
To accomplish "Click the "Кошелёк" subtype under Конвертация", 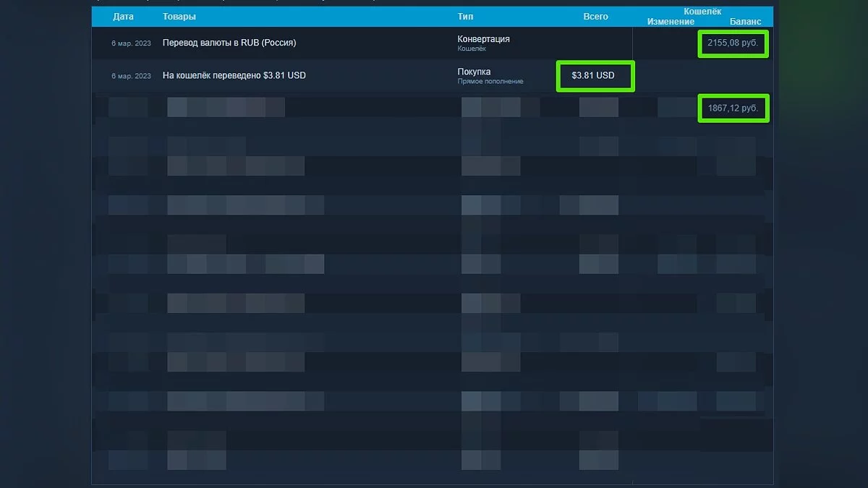I will click(472, 49).
